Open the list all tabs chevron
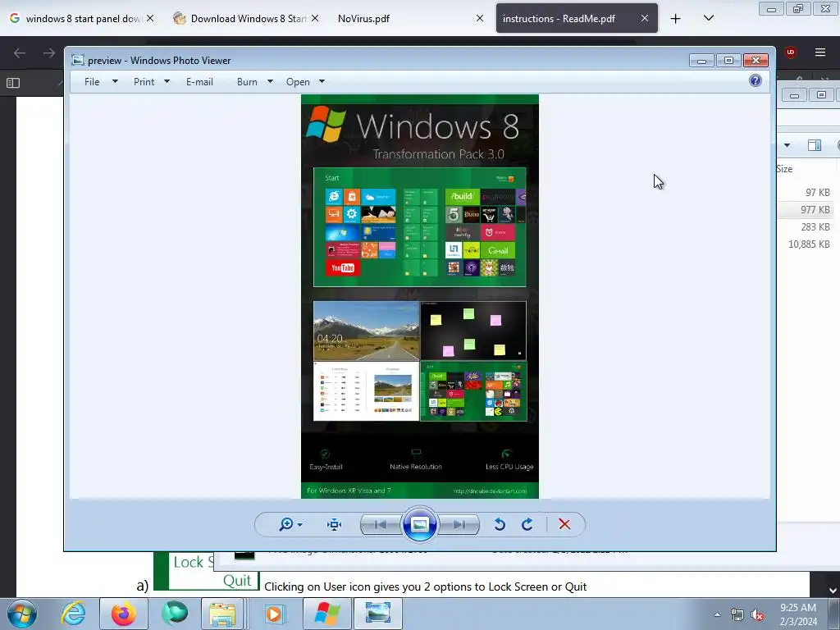This screenshot has height=630, width=840. pos(709,18)
